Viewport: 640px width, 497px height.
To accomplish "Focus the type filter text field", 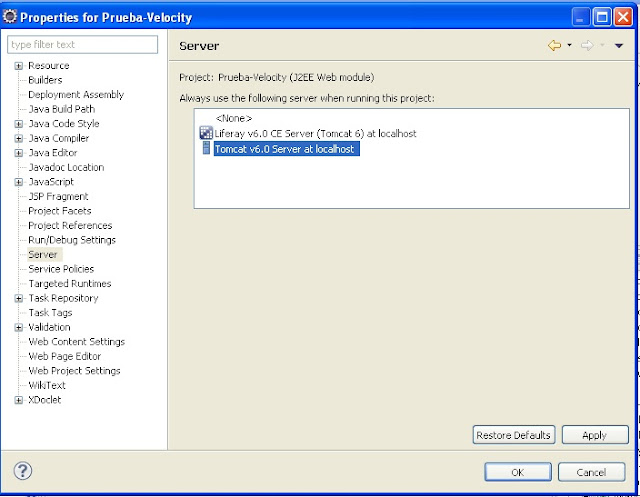I will (83, 45).
